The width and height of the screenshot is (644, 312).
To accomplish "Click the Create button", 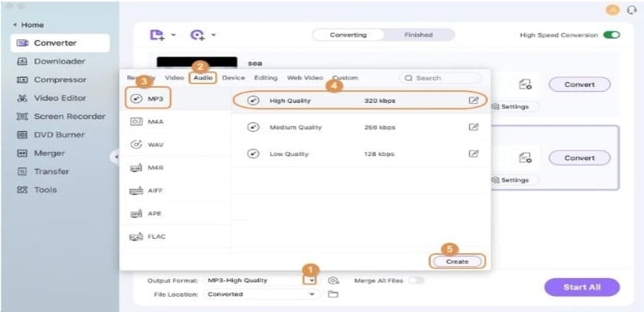I will click(457, 261).
